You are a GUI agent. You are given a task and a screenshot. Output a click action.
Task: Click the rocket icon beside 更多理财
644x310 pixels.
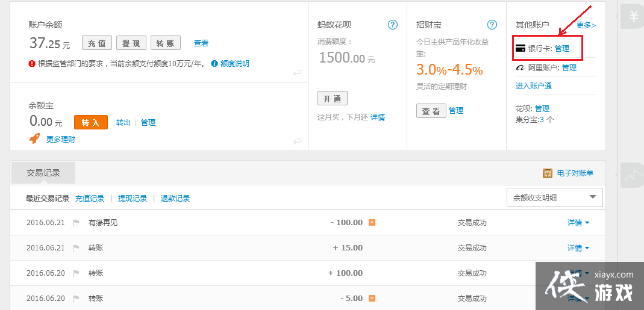click(35, 139)
